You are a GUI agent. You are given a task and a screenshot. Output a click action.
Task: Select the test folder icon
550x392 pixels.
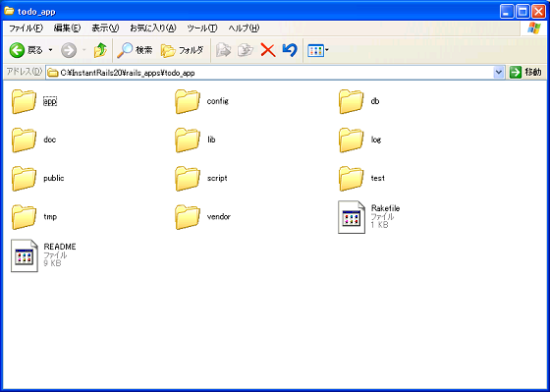pos(352,179)
